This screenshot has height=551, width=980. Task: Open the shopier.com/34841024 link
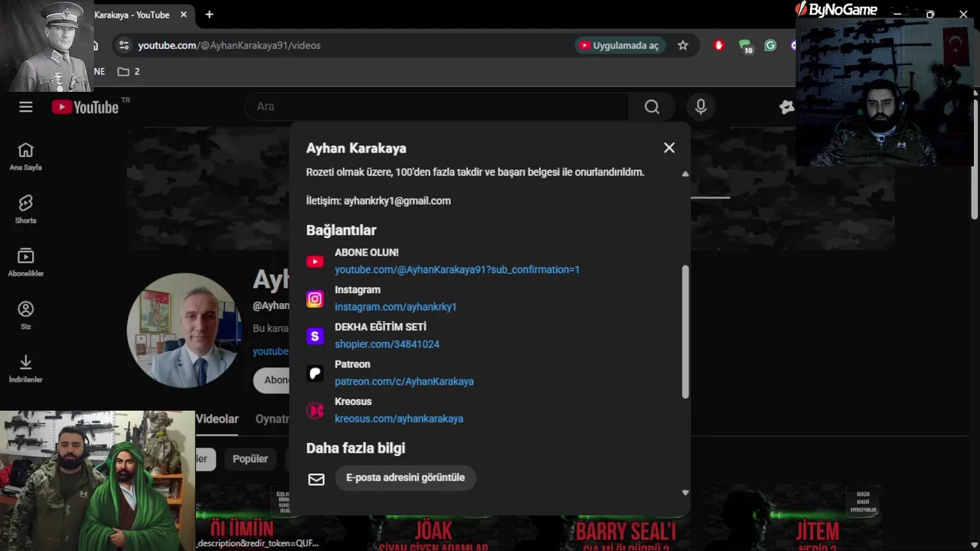tap(387, 344)
